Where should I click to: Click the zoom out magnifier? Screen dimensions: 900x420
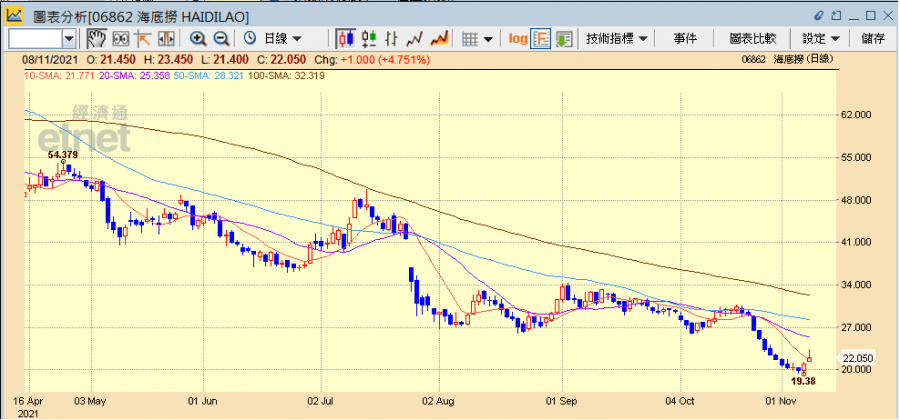[221, 39]
